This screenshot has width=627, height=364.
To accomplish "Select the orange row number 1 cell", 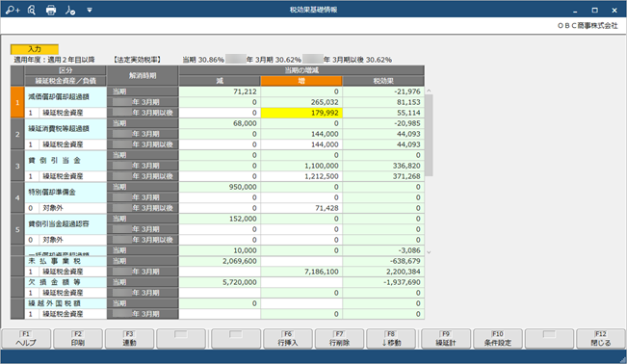I will (17, 102).
